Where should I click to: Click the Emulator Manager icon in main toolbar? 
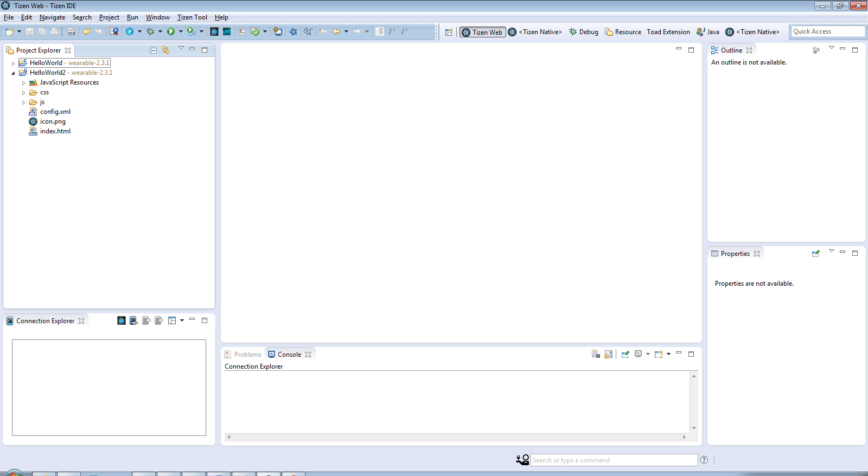(x=214, y=31)
